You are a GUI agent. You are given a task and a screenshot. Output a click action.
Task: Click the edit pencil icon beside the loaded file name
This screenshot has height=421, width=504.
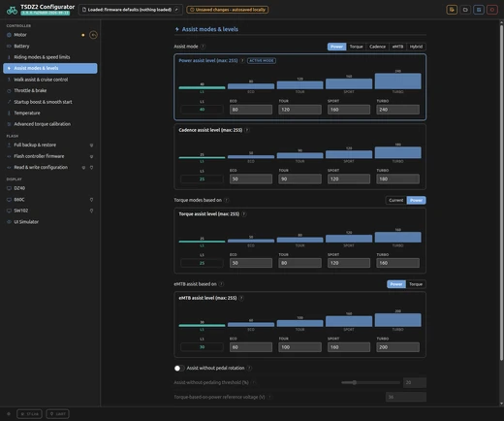click(x=176, y=10)
